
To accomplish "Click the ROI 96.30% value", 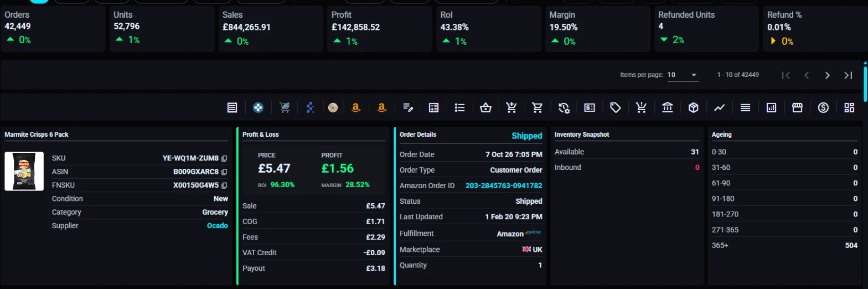I will pyautogui.click(x=282, y=184).
